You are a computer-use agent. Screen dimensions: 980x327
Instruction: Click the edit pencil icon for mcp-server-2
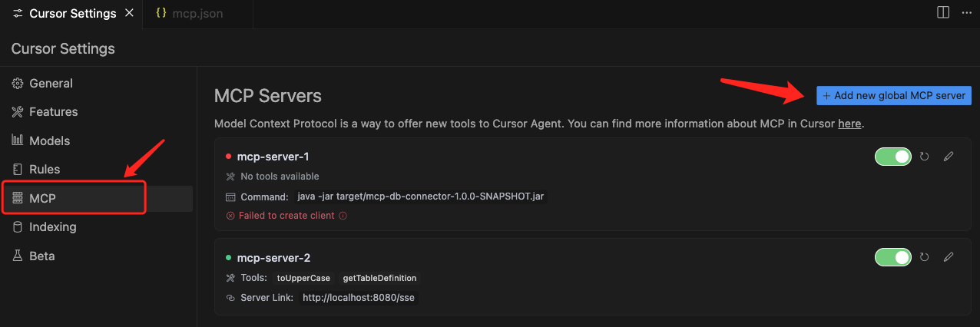pyautogui.click(x=949, y=257)
